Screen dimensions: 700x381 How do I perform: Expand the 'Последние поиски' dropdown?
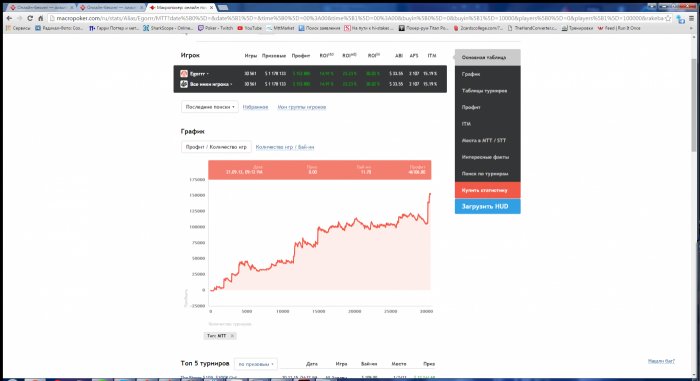210,107
